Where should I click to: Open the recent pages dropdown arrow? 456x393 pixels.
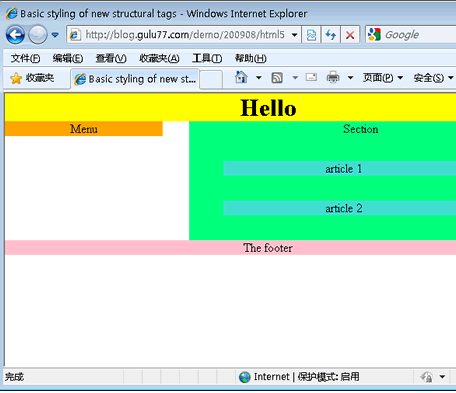[x=55, y=35]
